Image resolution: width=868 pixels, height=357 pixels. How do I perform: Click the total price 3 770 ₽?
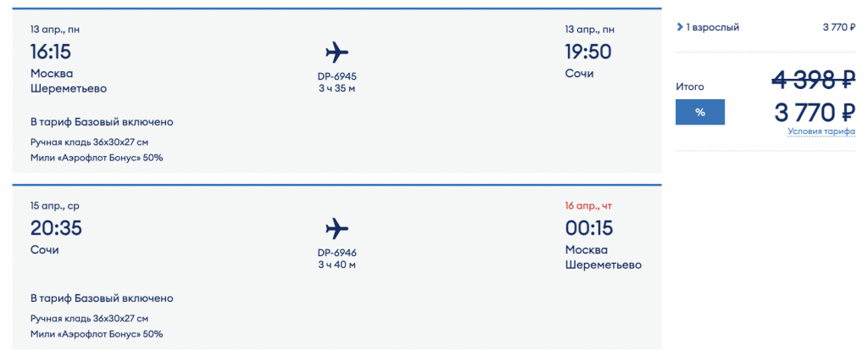pyautogui.click(x=813, y=111)
